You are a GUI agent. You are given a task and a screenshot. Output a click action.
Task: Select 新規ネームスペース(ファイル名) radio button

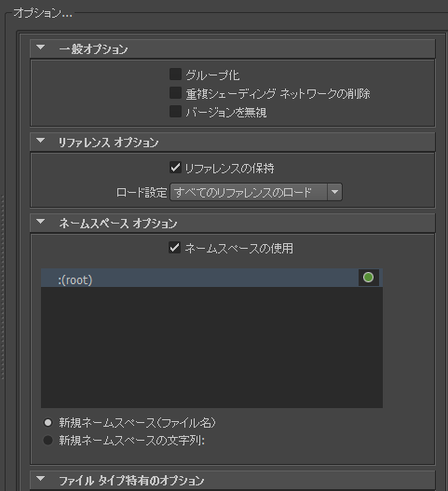[48, 423]
